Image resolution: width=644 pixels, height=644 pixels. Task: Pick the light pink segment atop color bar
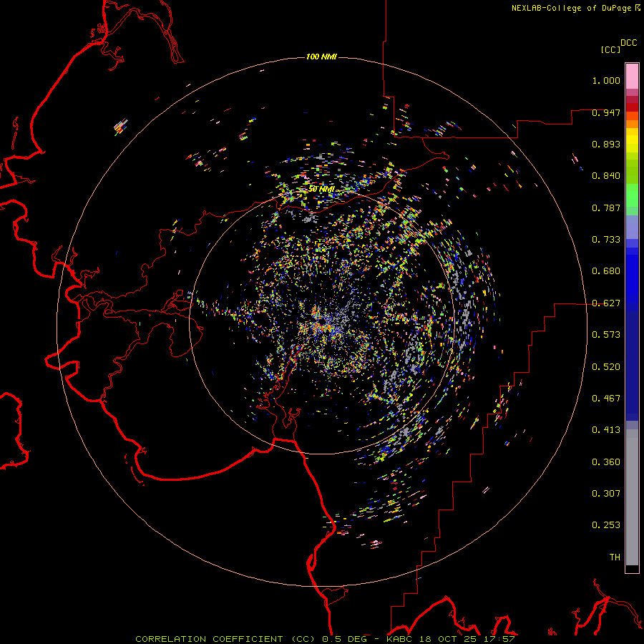click(x=632, y=77)
